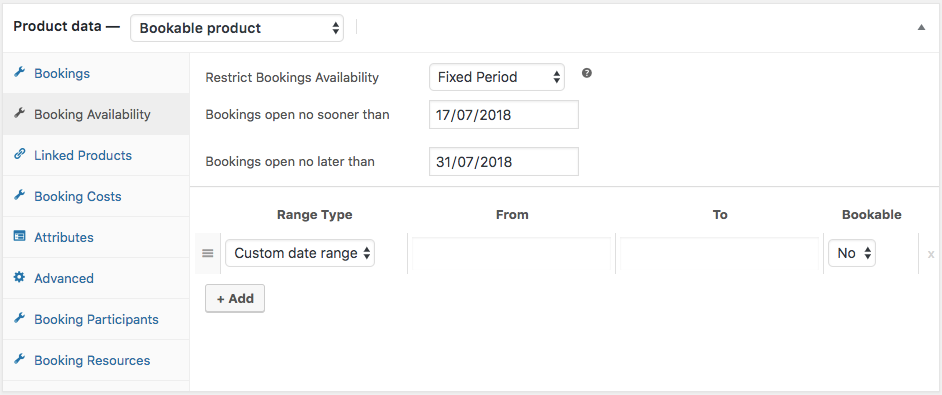The height and width of the screenshot is (395, 942).
Task: Switch to Linked Products tab
Action: [x=96, y=155]
